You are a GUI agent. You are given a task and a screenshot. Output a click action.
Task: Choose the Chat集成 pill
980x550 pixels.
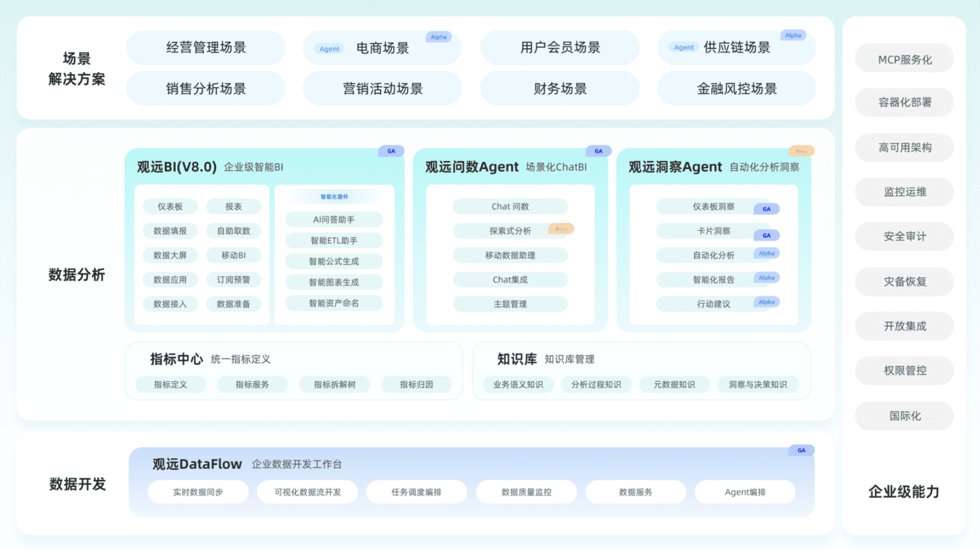[x=510, y=280]
